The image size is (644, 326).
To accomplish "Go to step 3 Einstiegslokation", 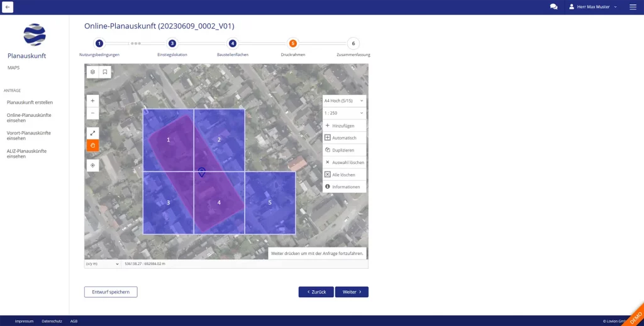I will pyautogui.click(x=172, y=43).
